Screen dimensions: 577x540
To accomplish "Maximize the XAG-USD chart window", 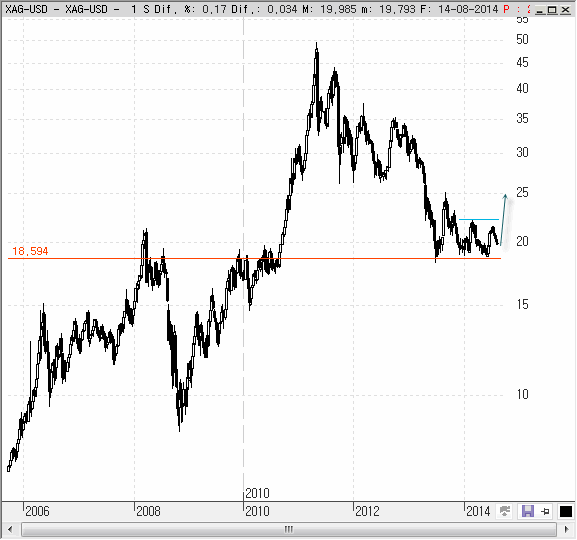I will point(552,10).
